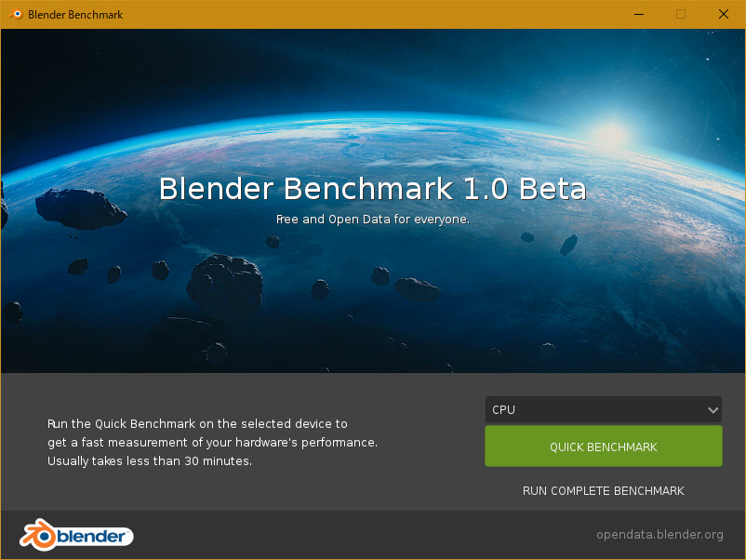Click the 'Free and Open Data for everyone.' subtitle
746x560 pixels.
(x=372, y=220)
